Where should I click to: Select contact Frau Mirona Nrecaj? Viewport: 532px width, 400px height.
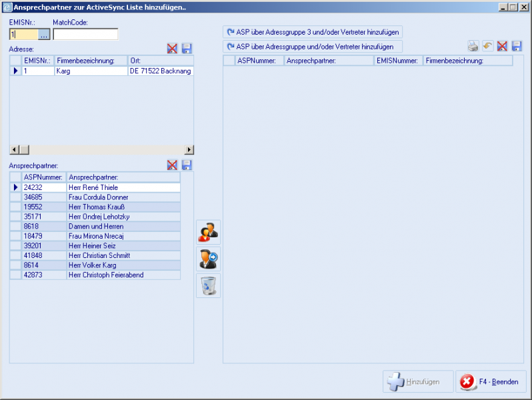tap(123, 236)
